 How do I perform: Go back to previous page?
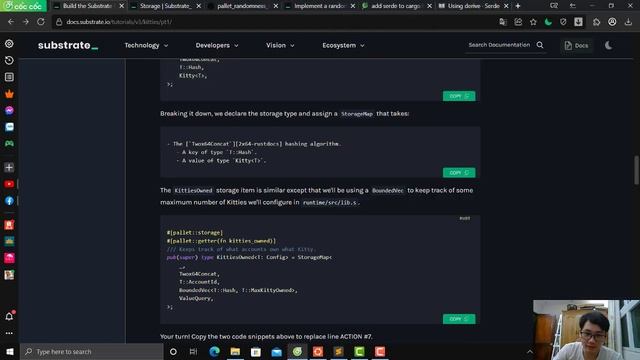pos(11,22)
